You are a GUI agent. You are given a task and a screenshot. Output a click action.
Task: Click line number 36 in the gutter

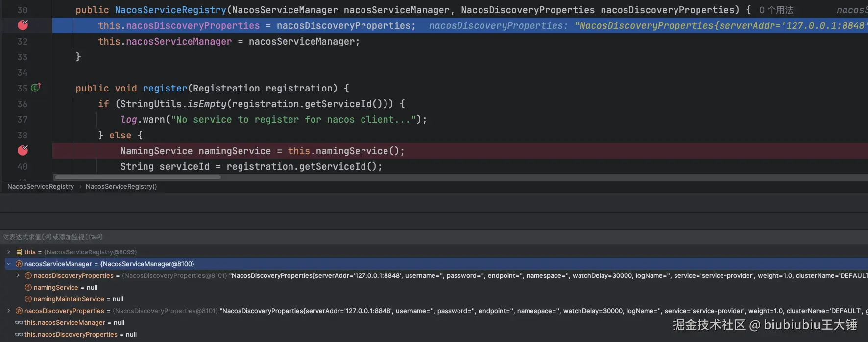[x=23, y=104]
